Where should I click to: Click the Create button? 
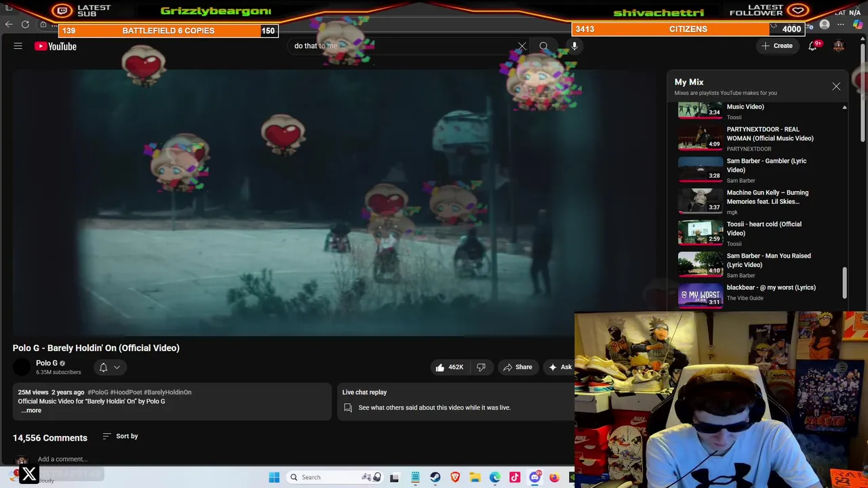[777, 46]
